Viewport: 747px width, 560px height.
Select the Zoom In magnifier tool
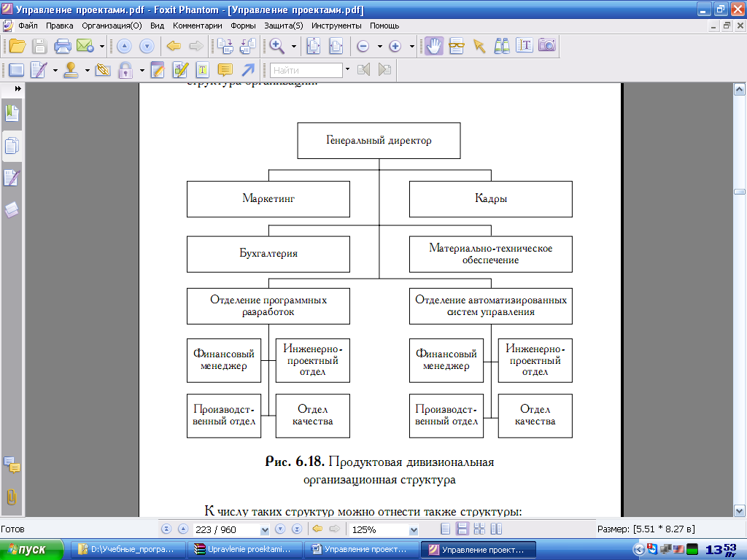(x=276, y=46)
